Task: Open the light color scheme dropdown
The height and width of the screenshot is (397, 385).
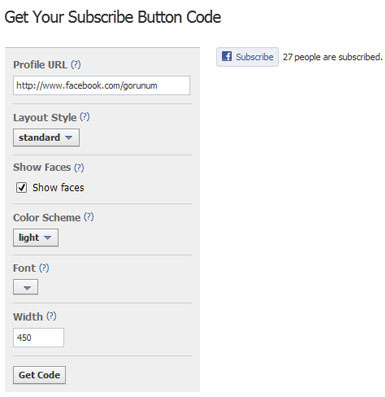Action: (36, 237)
